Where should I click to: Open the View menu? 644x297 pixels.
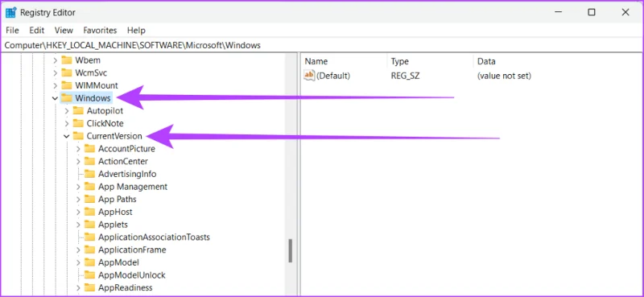(64, 31)
